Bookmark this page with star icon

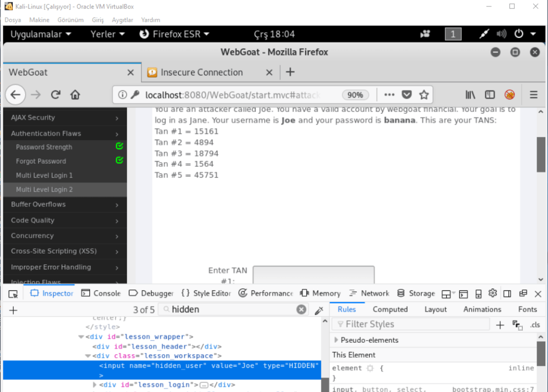pos(424,95)
